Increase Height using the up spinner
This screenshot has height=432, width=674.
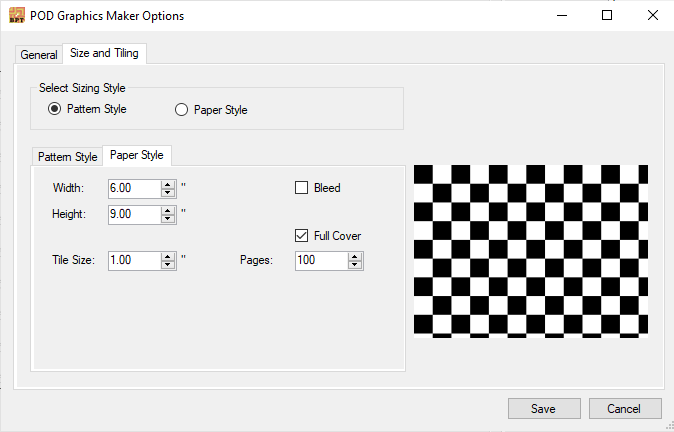click(x=168, y=210)
